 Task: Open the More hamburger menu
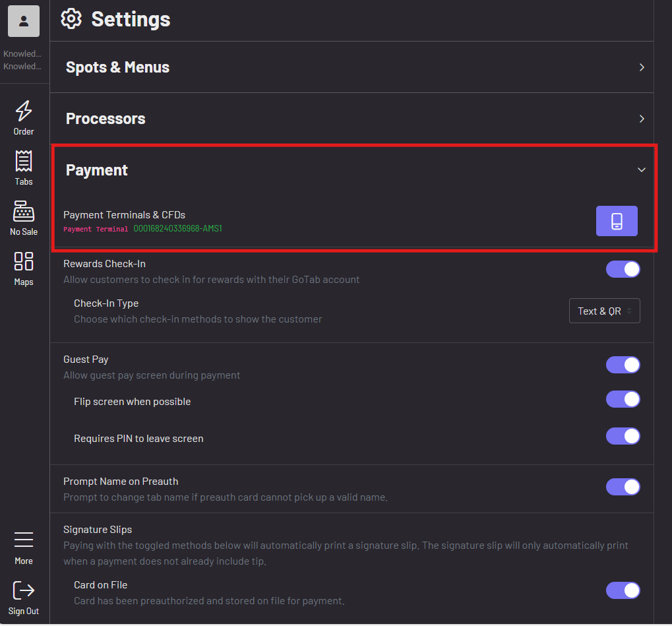click(x=24, y=540)
